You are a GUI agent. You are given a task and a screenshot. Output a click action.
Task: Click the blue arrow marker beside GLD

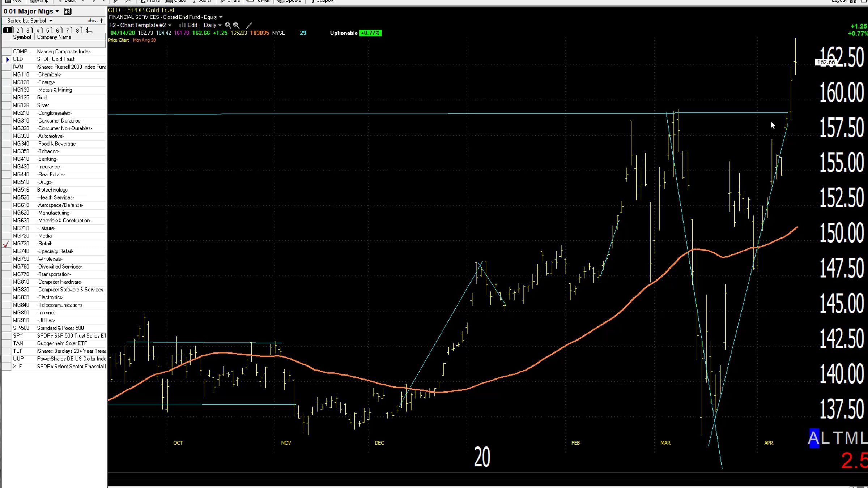pos(7,59)
